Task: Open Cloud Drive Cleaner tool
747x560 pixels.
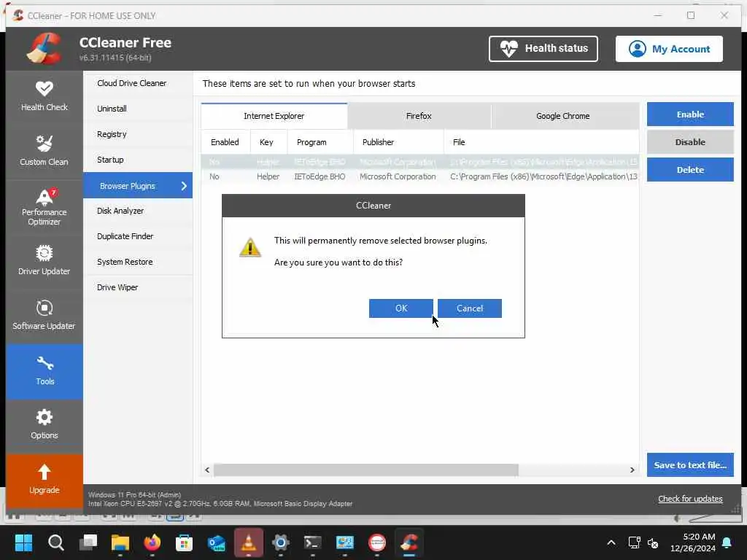Action: pos(138,83)
